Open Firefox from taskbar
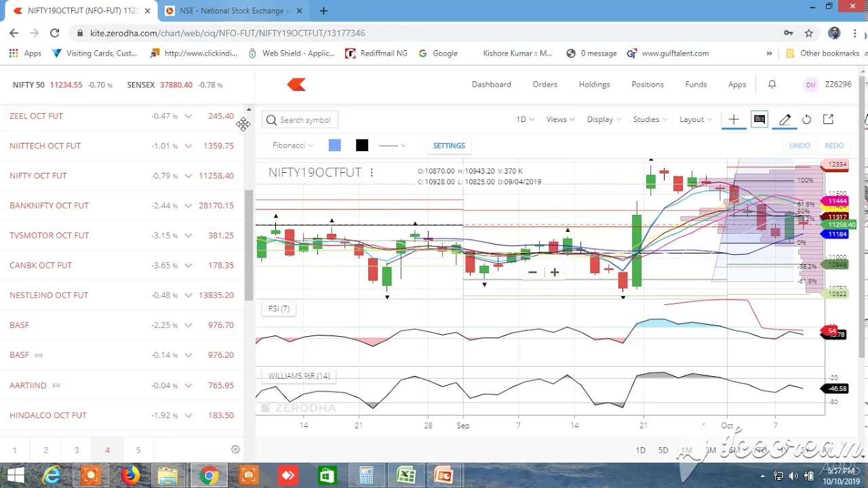Screen dimensions: 868x488 point(130,475)
